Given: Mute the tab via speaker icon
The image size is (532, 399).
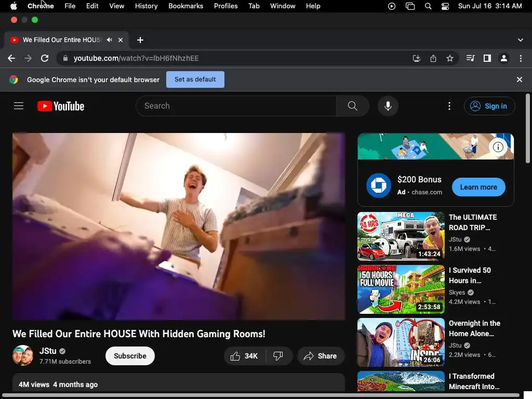Looking at the screenshot, I should point(109,39).
